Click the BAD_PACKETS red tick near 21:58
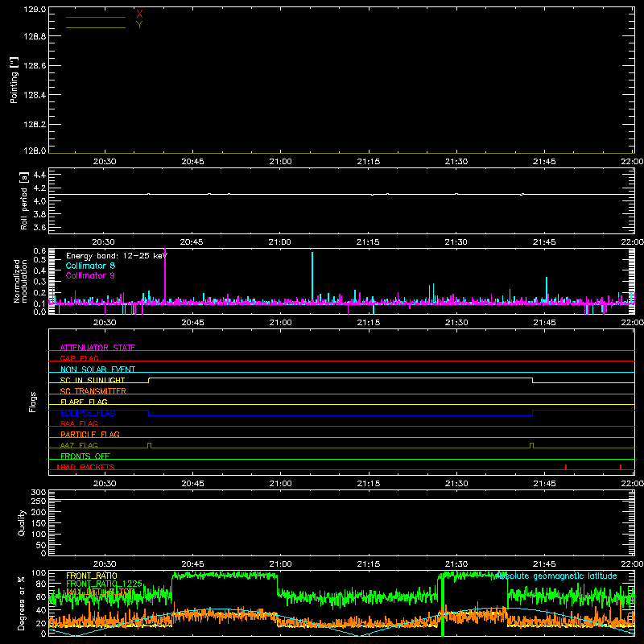 coord(621,467)
